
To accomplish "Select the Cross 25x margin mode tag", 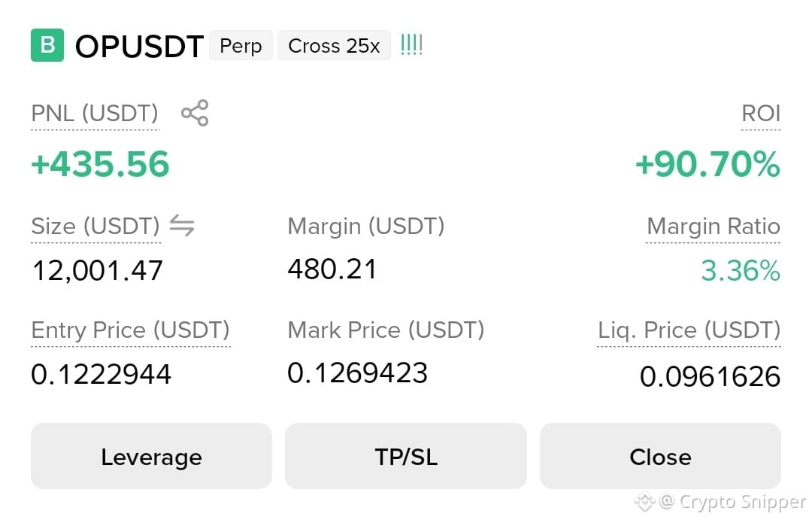I will [x=334, y=46].
